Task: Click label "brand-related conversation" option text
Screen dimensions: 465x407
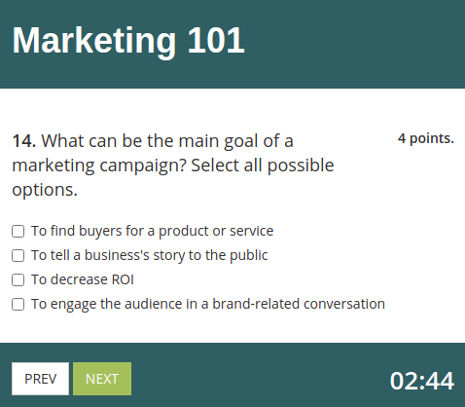Action: (x=298, y=304)
